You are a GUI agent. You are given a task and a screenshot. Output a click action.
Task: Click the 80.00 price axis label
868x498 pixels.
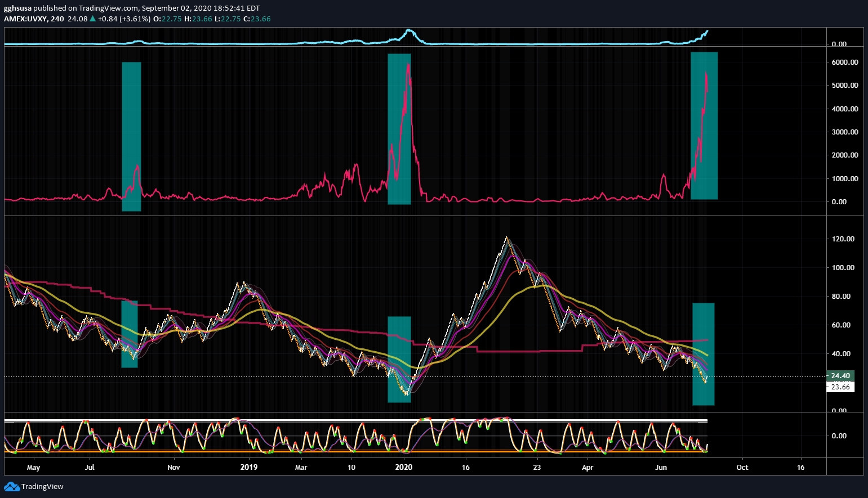[x=841, y=297]
